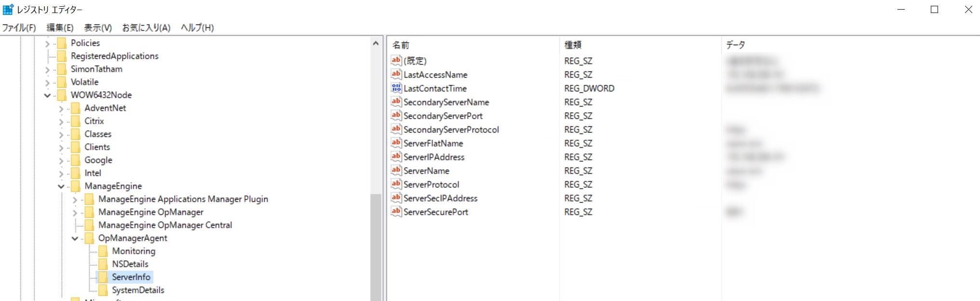Collapse the OpManagerAgent key
The width and height of the screenshot is (980, 301).
point(75,238)
